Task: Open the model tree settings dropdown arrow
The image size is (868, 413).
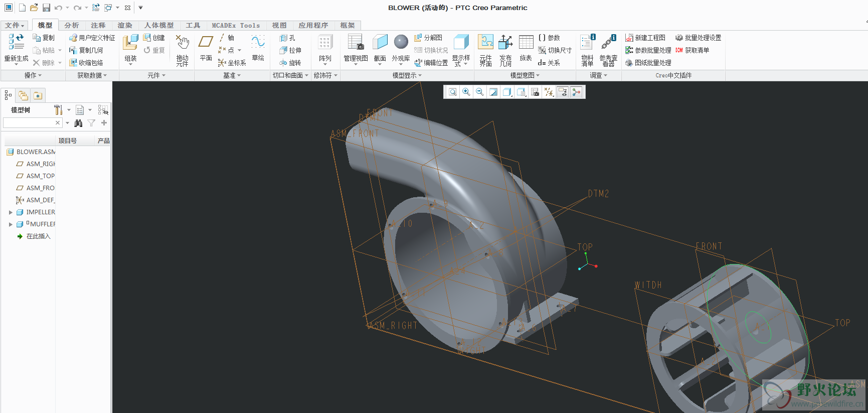Action: pos(69,110)
